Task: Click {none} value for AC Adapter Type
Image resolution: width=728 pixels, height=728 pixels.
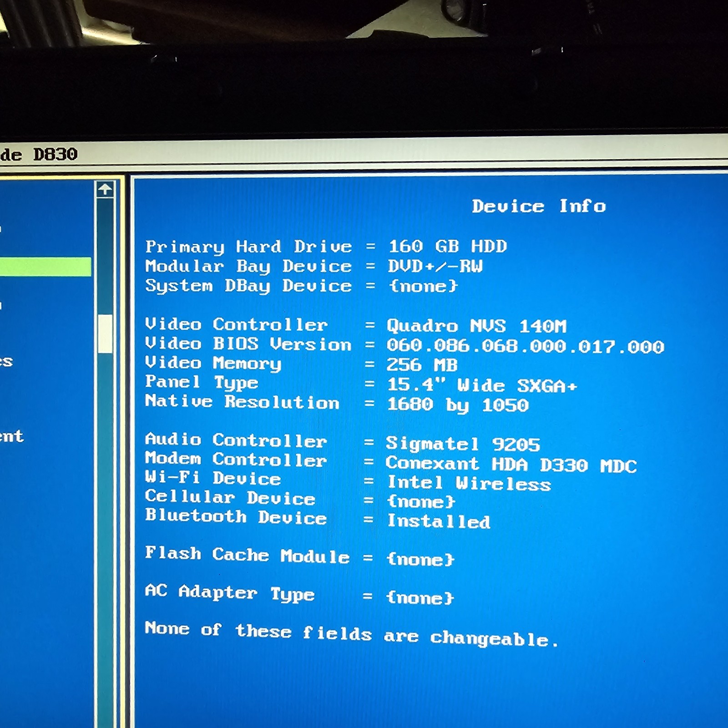Action: [420, 597]
